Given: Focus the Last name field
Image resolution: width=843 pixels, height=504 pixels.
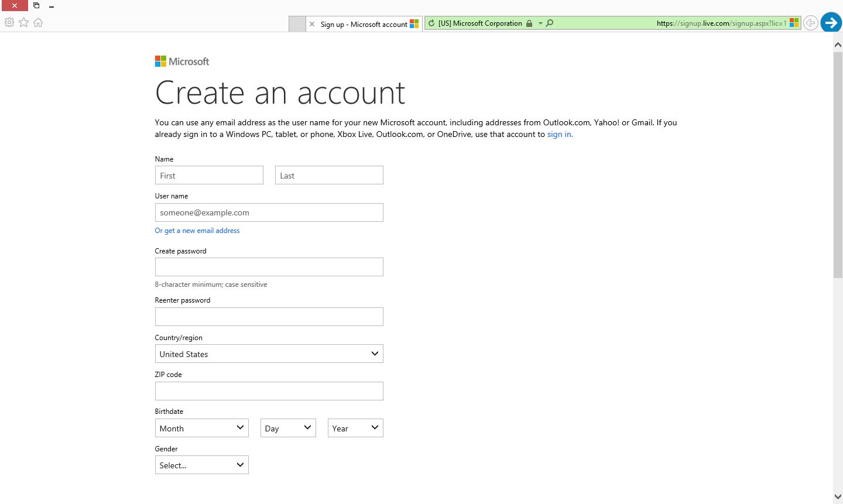Looking at the screenshot, I should [329, 175].
